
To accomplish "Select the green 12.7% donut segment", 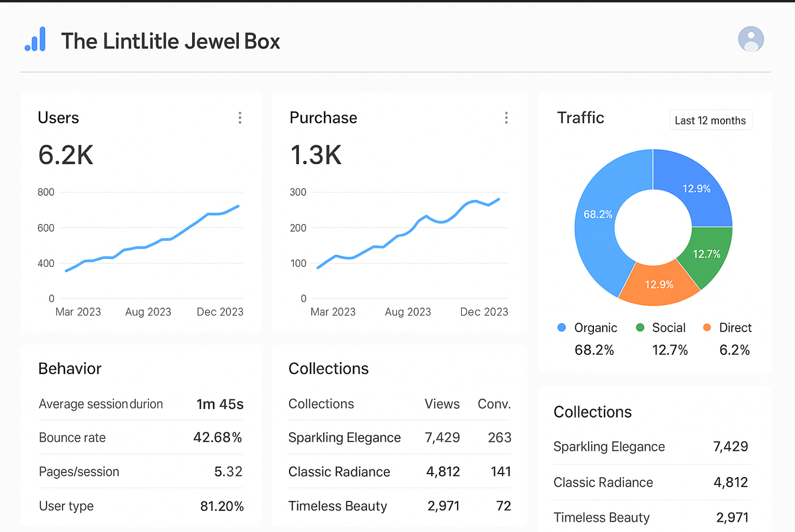I will coord(707,254).
